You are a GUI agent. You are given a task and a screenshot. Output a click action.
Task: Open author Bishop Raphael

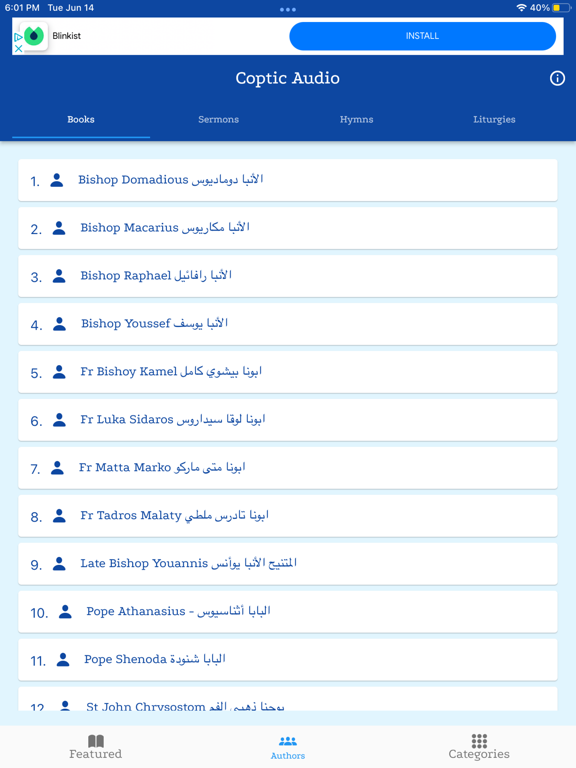[x=288, y=276]
